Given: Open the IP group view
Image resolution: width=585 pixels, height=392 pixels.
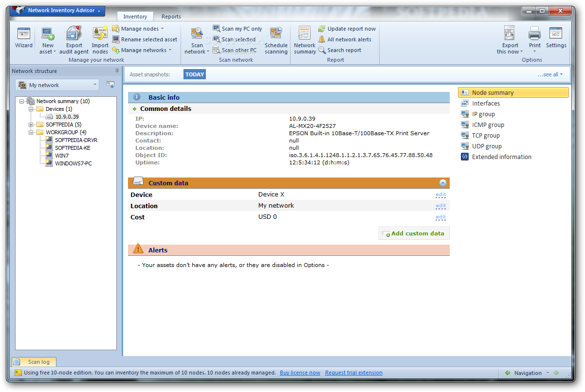Looking at the screenshot, I should [483, 114].
